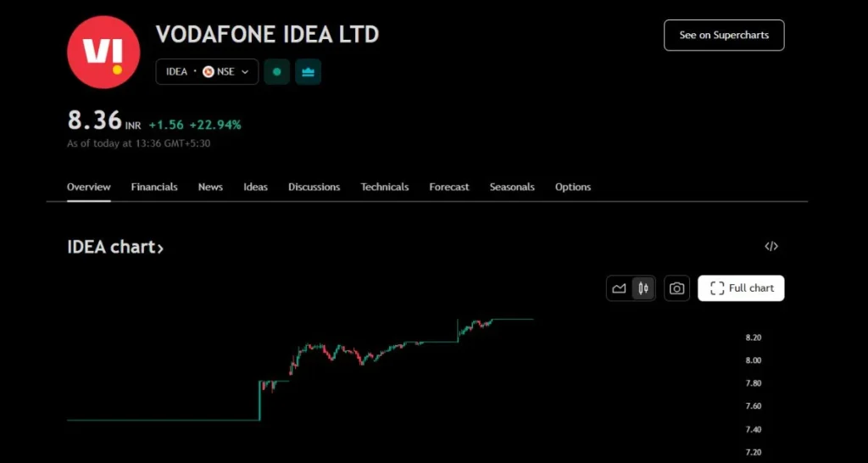View the Seasonals tab
The width and height of the screenshot is (868, 463).
pos(512,187)
